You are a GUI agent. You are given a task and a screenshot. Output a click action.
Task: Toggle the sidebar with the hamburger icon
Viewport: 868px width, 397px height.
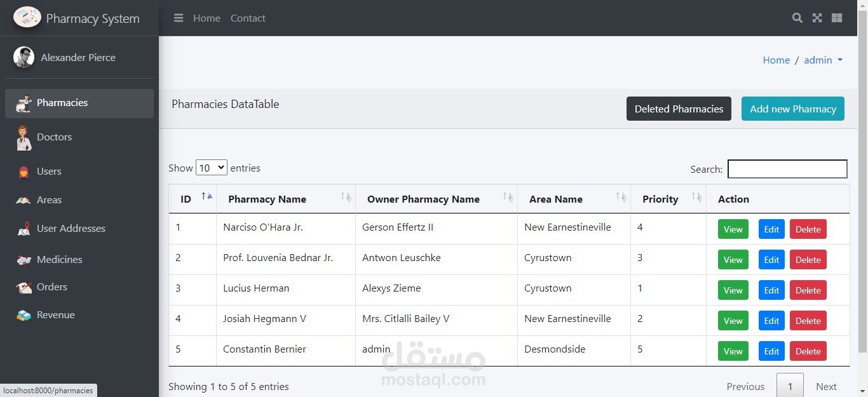(x=178, y=18)
